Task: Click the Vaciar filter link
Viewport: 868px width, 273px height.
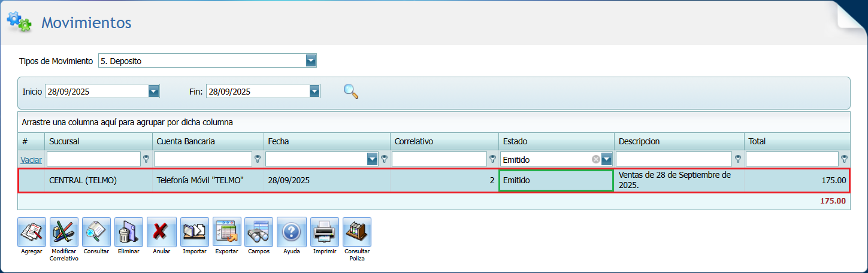Action: tap(31, 160)
